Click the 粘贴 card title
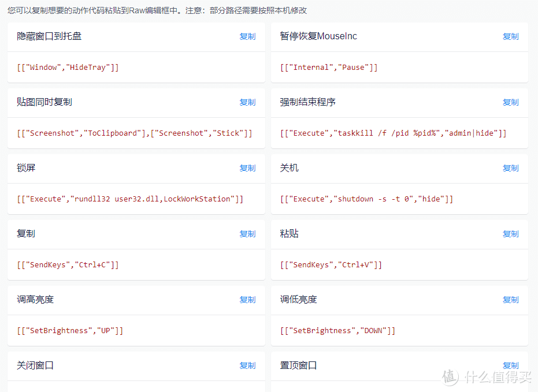Viewport: 538px width, 392px height. pyautogui.click(x=290, y=233)
